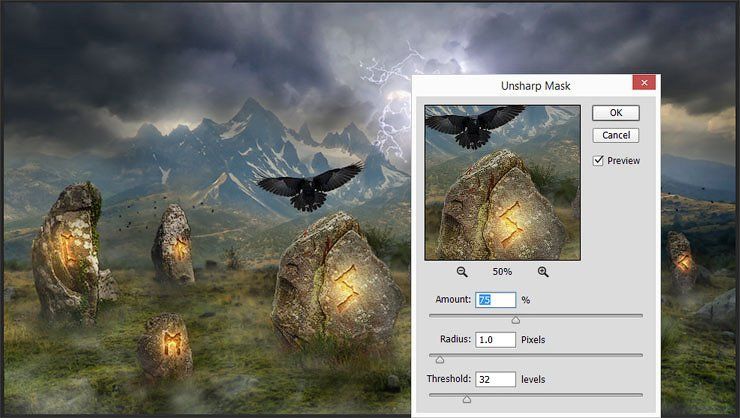Click Cancel in Unsharp Mask dialog
Screen dimensions: 740x418
(616, 135)
